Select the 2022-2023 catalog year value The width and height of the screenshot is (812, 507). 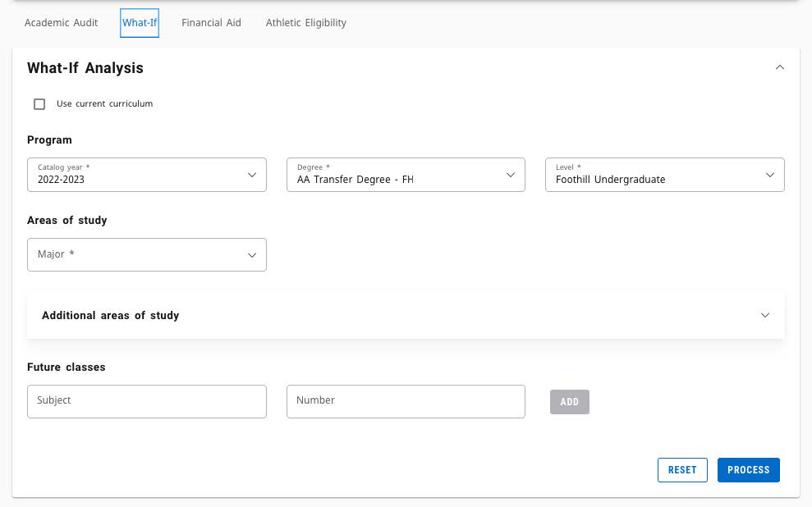62,180
